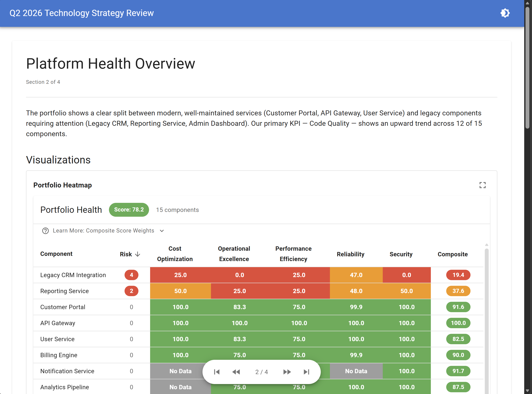Click Billing Engine's 99.9 Reliability cell
This screenshot has height=394, width=532.
point(356,355)
